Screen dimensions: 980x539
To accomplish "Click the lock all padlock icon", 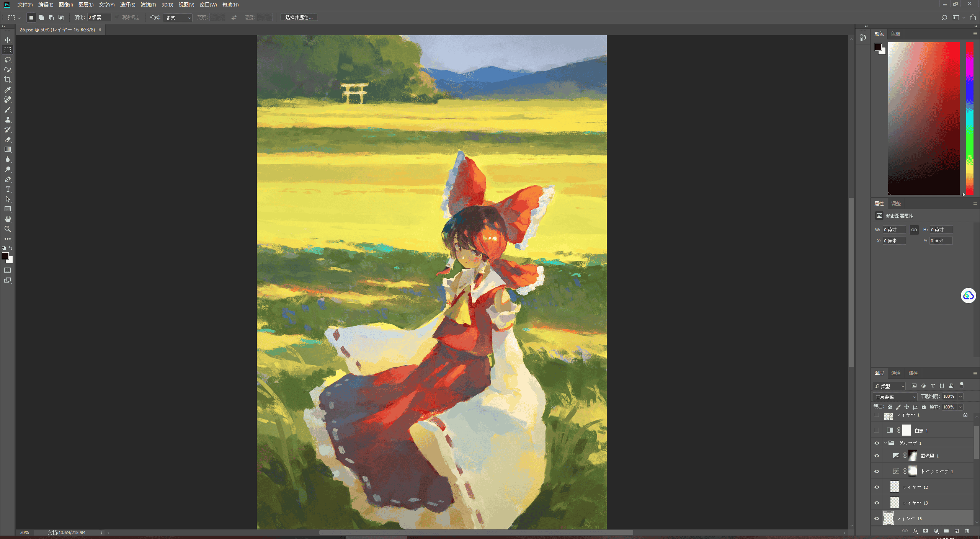I will click(x=924, y=407).
